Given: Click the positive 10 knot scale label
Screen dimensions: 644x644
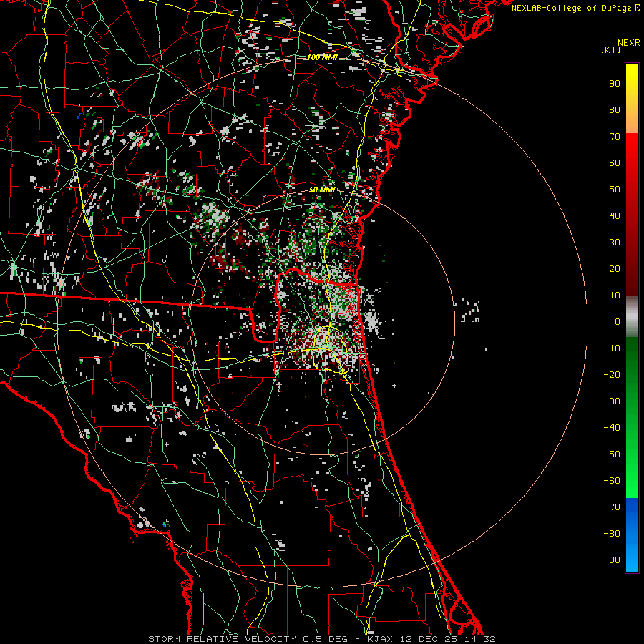Looking at the screenshot, I should (615, 296).
